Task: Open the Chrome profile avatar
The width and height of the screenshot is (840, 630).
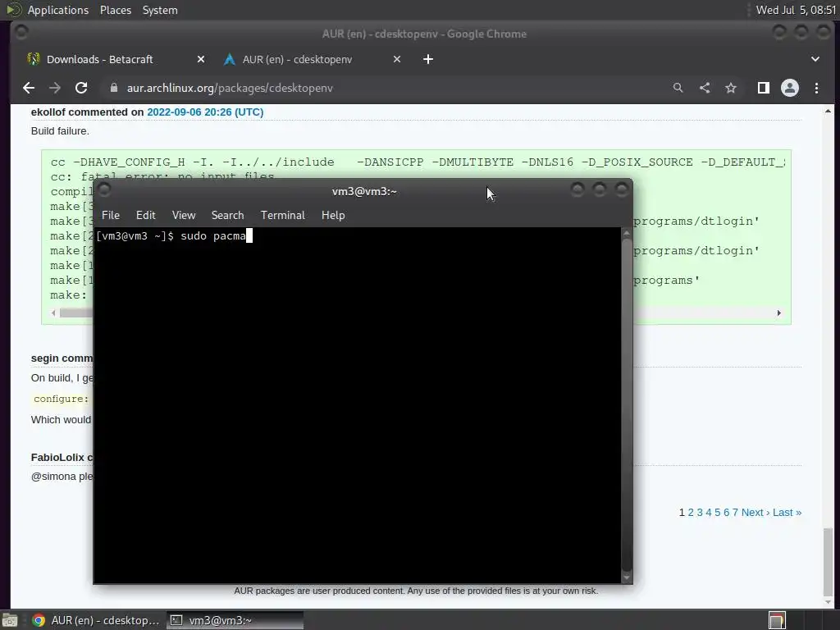Action: 790,88
